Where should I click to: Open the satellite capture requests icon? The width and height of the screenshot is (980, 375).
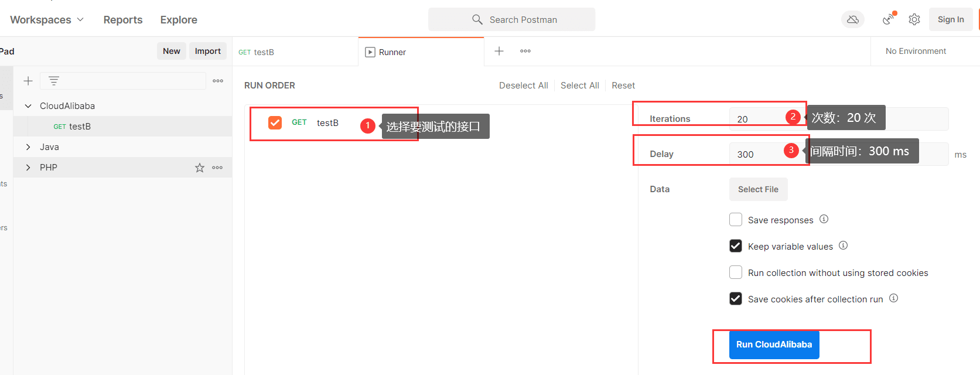click(889, 19)
